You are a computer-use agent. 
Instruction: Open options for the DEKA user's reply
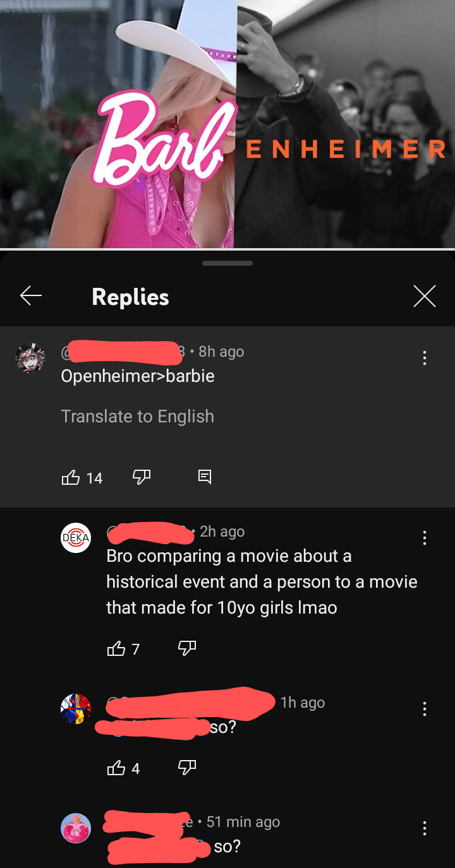point(424,538)
